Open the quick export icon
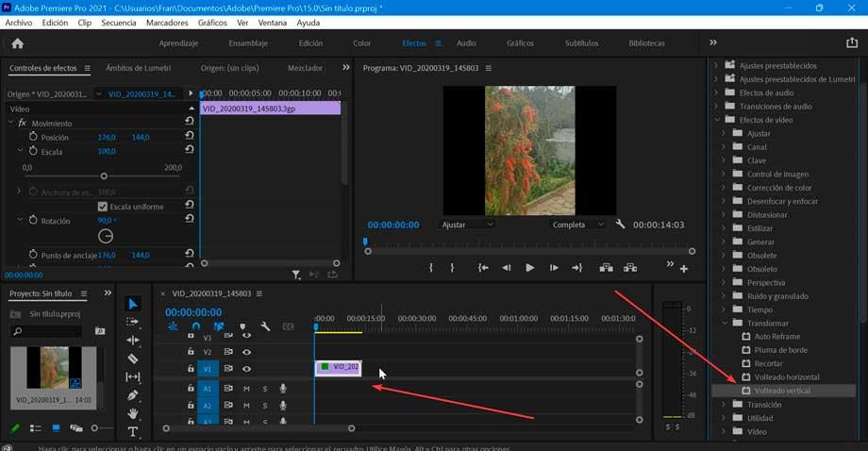Image resolution: width=868 pixels, height=451 pixels. [852, 43]
